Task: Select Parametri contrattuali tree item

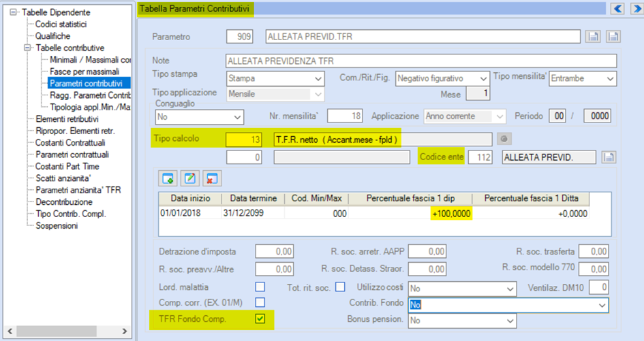Action: pos(72,155)
